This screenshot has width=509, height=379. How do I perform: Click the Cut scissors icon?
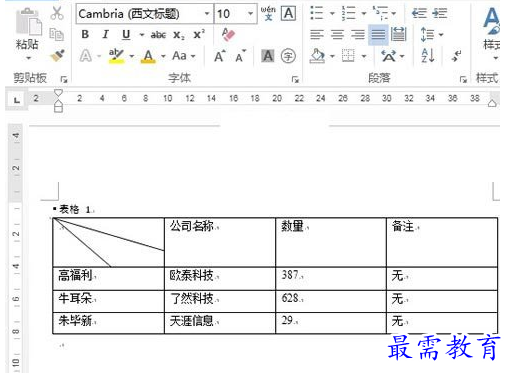[57, 13]
